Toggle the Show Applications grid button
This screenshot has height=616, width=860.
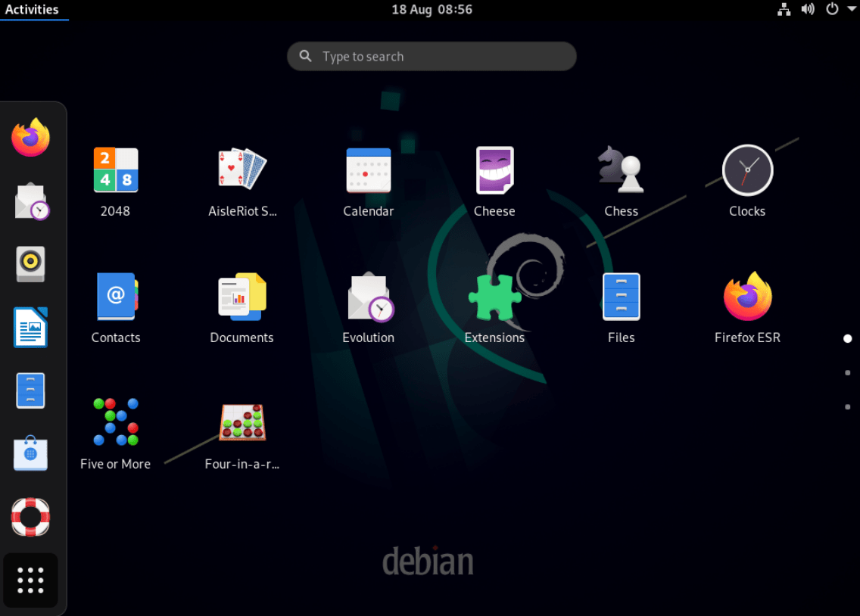pyautogui.click(x=30, y=580)
